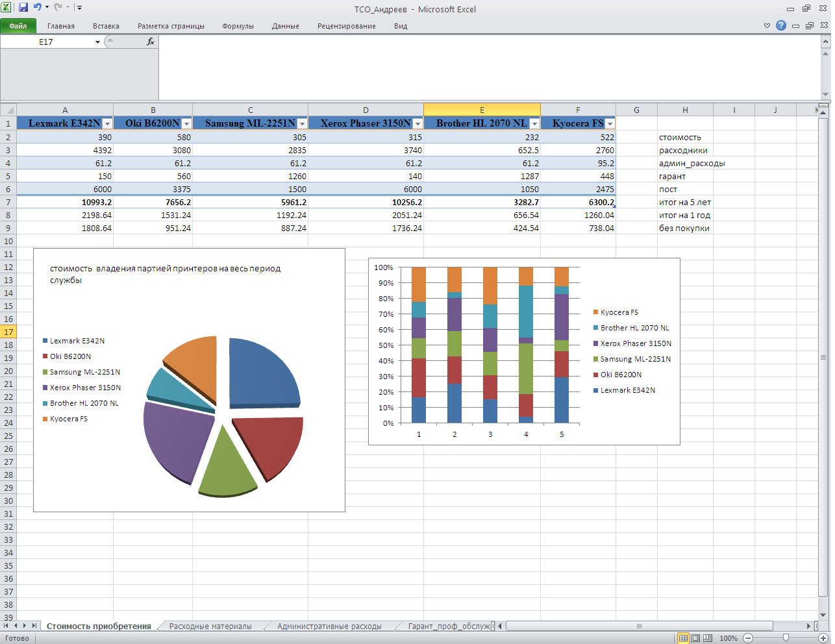Click Brother HL 2070 NL entry in bar legend

coord(631,328)
